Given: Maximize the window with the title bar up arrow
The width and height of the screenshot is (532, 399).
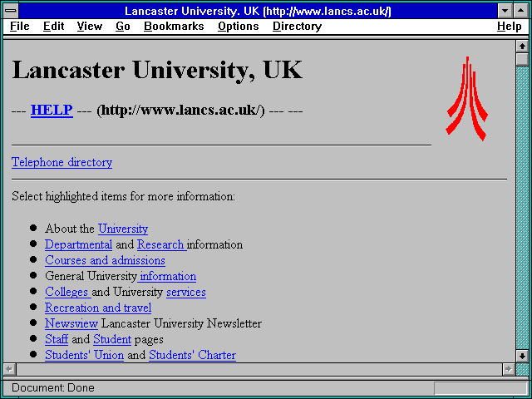Looking at the screenshot, I should click(521, 11).
